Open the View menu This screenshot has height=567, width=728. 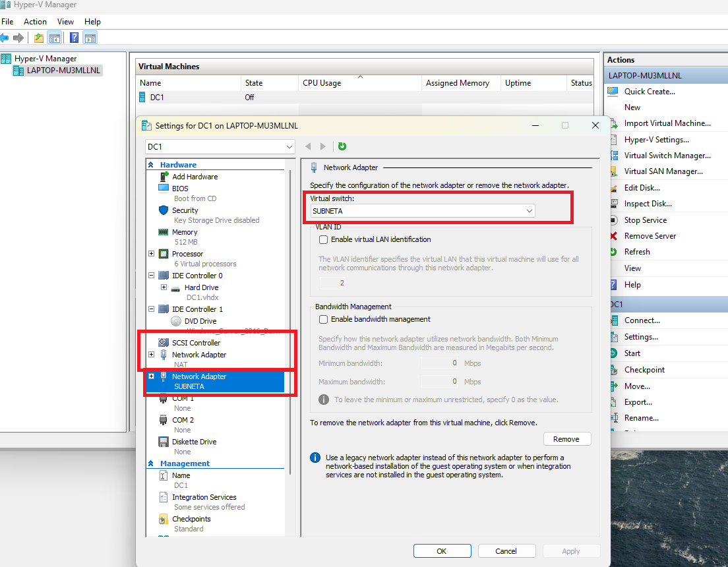pyautogui.click(x=65, y=21)
